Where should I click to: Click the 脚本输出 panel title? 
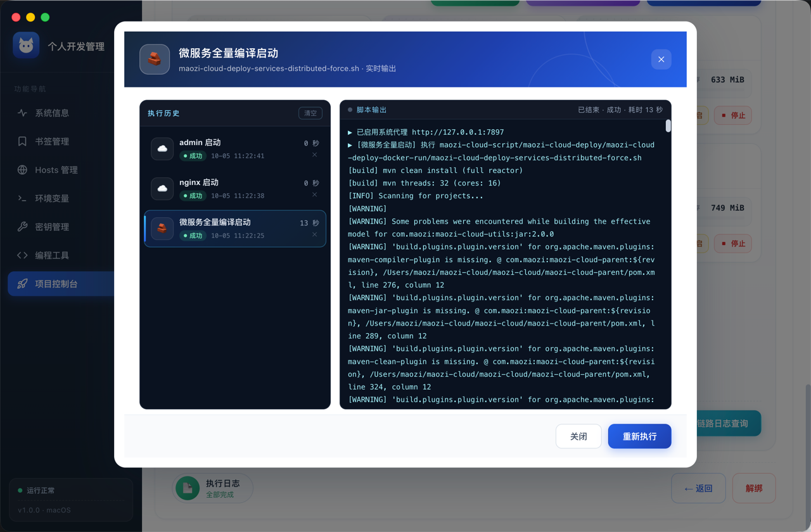coord(371,110)
